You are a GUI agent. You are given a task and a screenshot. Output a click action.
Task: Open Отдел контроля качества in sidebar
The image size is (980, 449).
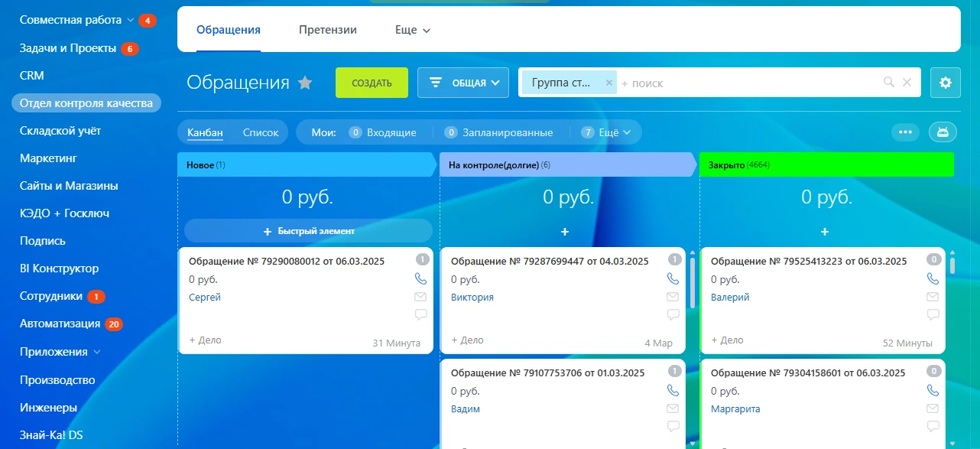click(86, 103)
